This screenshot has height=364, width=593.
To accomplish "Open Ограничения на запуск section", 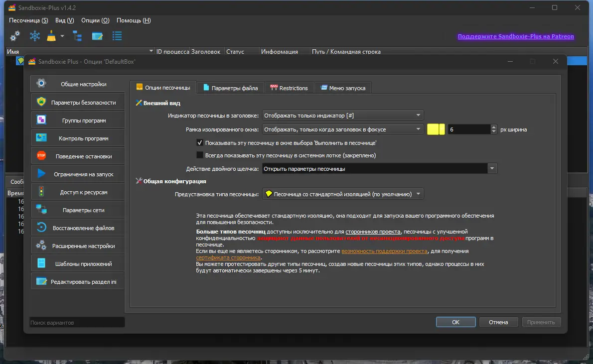I will point(78,174).
